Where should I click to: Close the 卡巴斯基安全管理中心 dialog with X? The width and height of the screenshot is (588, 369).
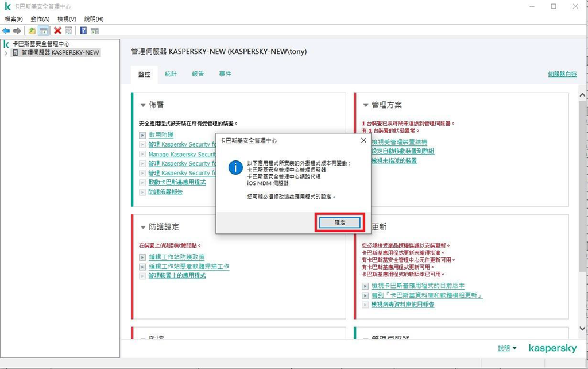(x=363, y=140)
